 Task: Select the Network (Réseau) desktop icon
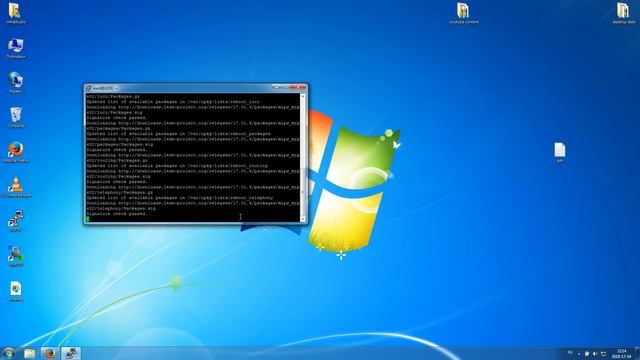[16, 83]
